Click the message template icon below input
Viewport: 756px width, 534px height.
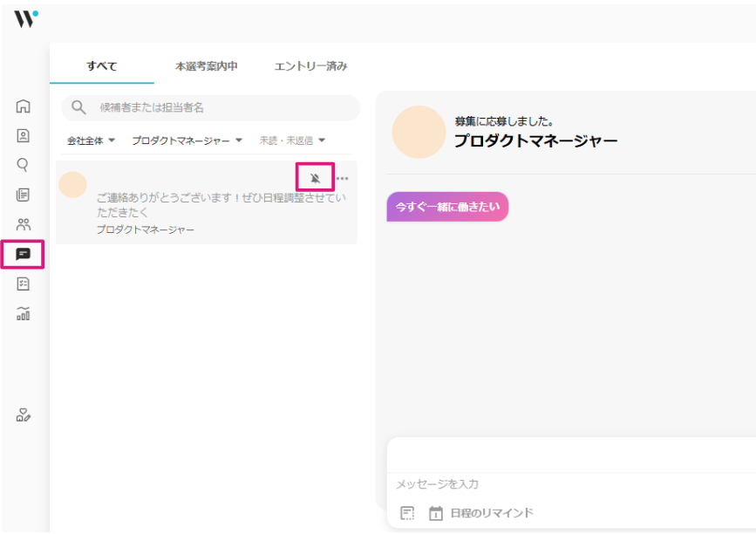click(x=407, y=513)
